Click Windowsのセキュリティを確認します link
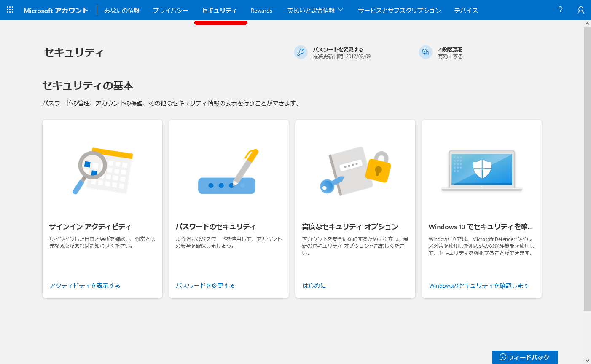 (x=479, y=286)
